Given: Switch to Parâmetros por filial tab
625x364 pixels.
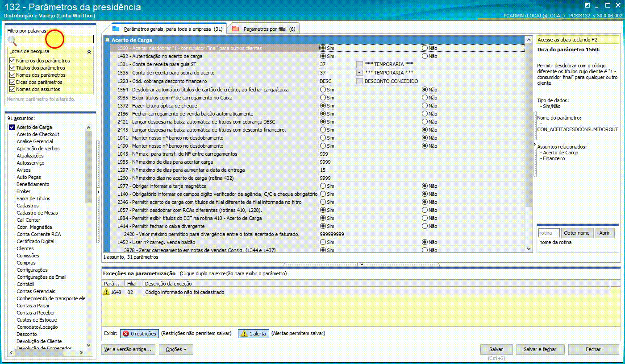Looking at the screenshot, I should click(264, 29).
